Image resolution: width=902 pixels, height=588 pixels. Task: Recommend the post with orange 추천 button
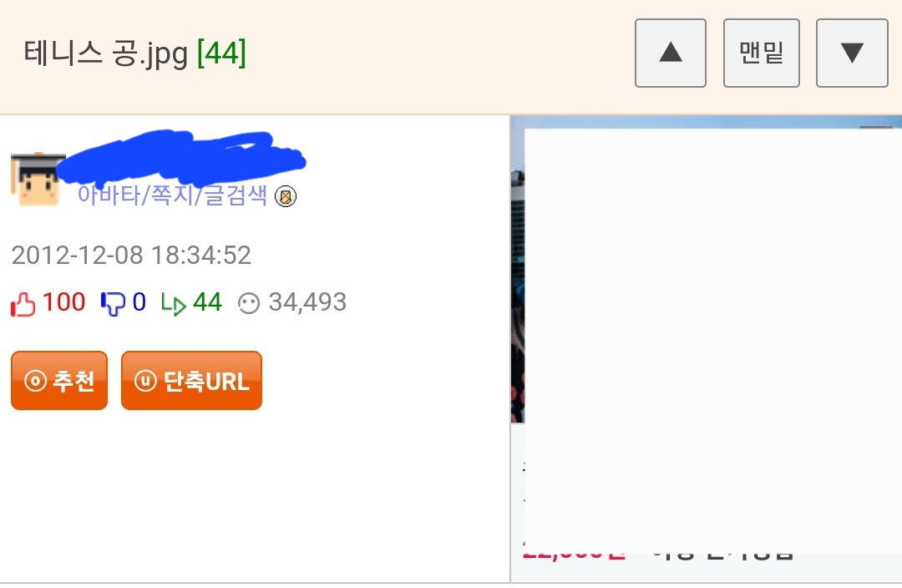pos(59,380)
